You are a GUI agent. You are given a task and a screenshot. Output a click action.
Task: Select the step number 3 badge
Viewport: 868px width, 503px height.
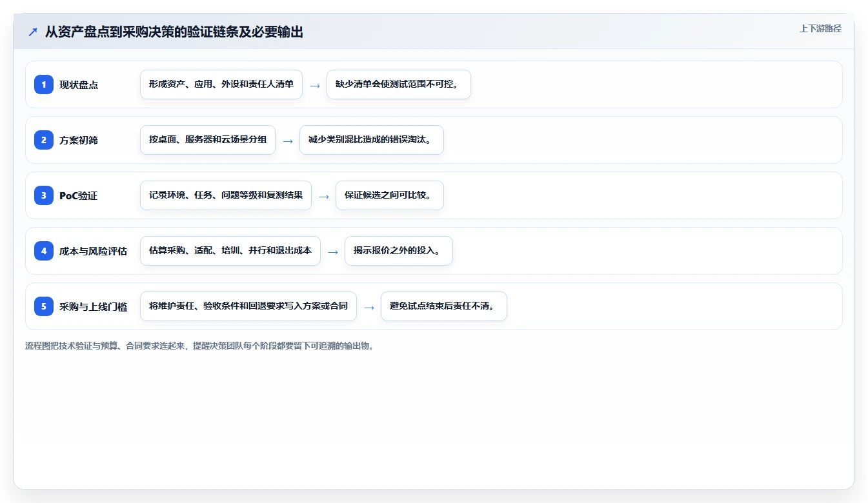click(44, 195)
